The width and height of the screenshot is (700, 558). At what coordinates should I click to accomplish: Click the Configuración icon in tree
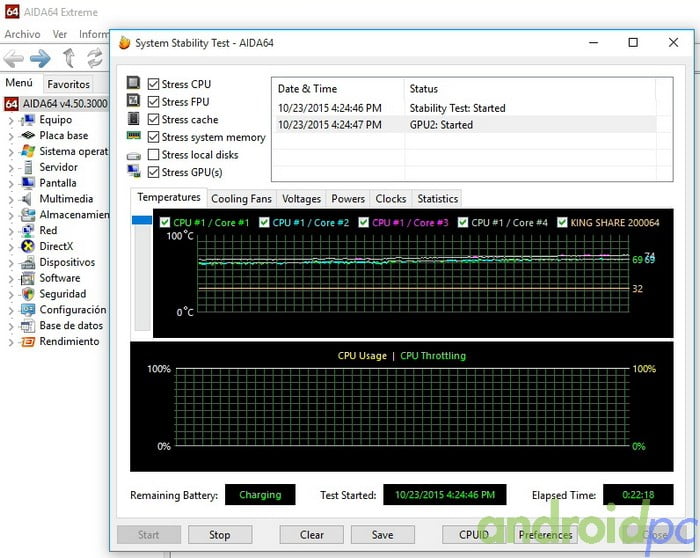(x=28, y=310)
